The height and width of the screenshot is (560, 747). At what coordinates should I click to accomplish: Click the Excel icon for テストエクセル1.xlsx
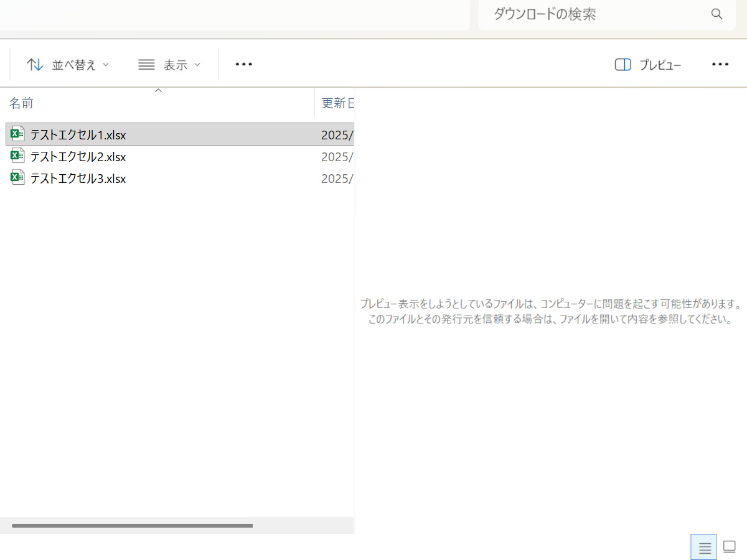tap(17, 134)
